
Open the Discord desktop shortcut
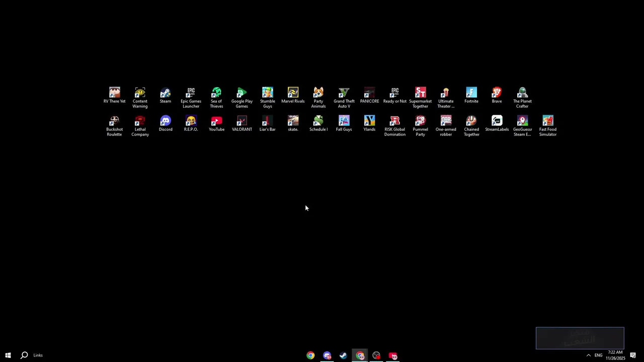point(166,124)
